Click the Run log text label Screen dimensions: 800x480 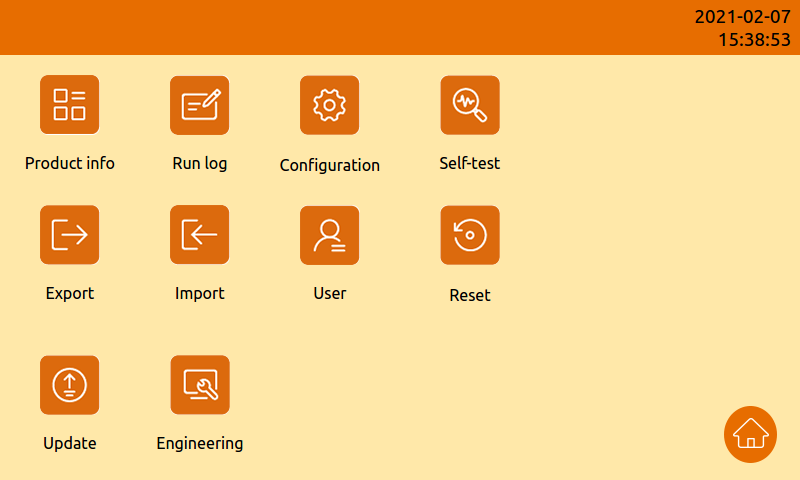point(199,164)
